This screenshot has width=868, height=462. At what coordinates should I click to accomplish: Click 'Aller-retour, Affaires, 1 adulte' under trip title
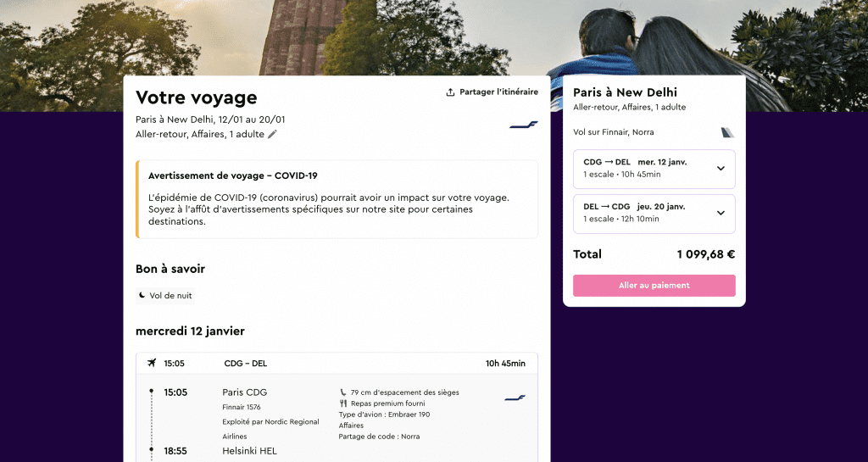(200, 135)
